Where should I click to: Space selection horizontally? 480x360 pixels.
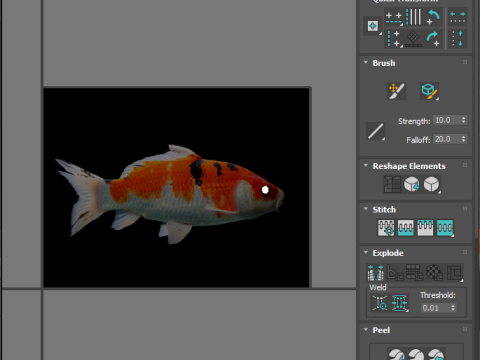[457, 18]
